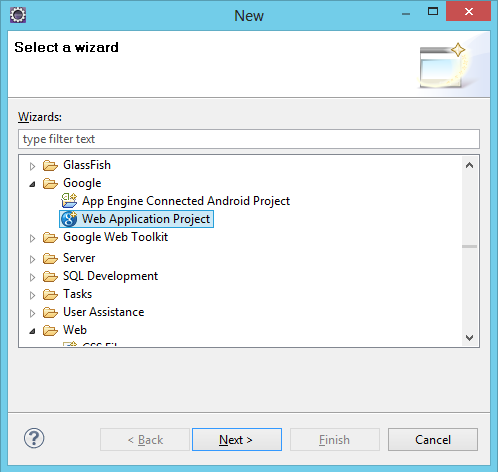Expand the User Assistance node
498x472 pixels.
[32, 313]
